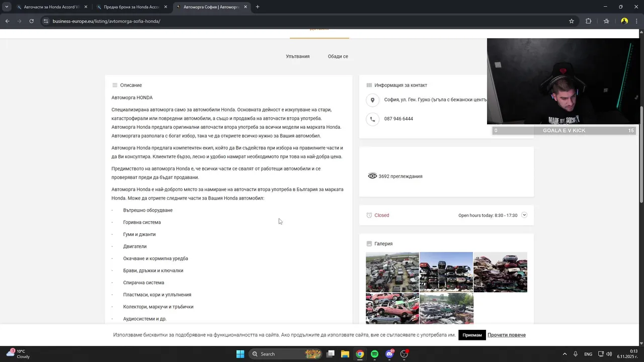Image resolution: width=644 pixels, height=362 pixels.
Task: Open File Explorer from the taskbar
Action: [345, 354]
